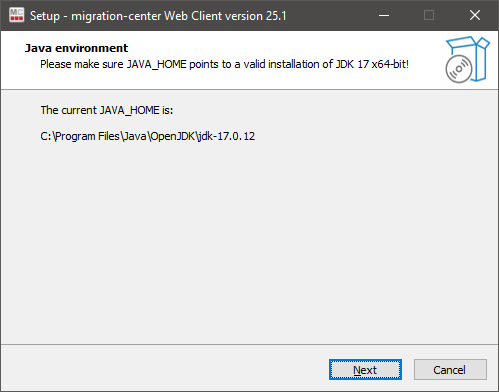Open the MC system menu icon
The image size is (499, 392).
[16, 15]
